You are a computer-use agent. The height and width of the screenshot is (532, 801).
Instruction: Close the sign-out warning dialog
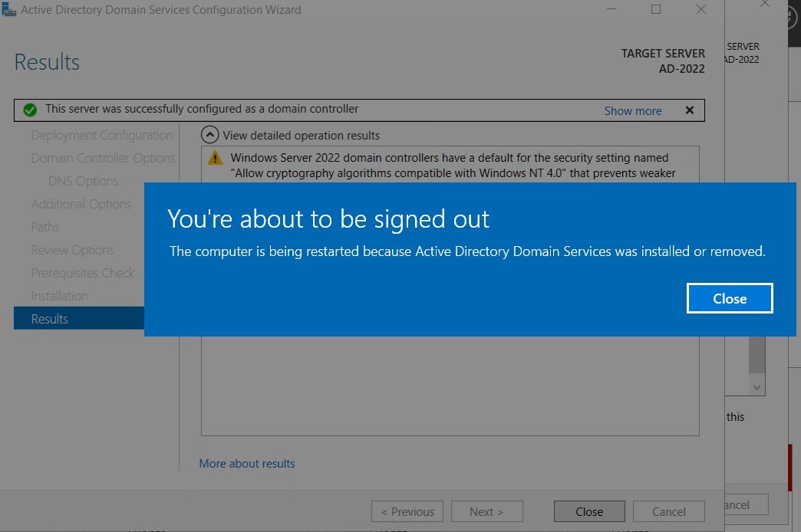(x=730, y=298)
